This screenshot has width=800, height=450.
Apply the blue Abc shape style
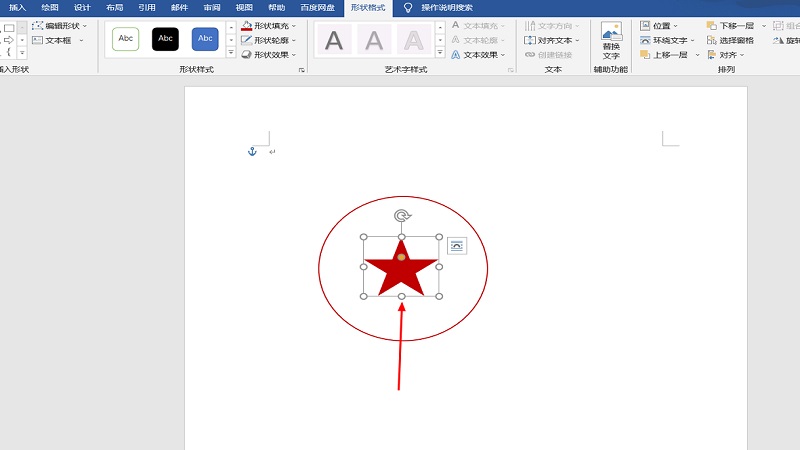tap(205, 39)
